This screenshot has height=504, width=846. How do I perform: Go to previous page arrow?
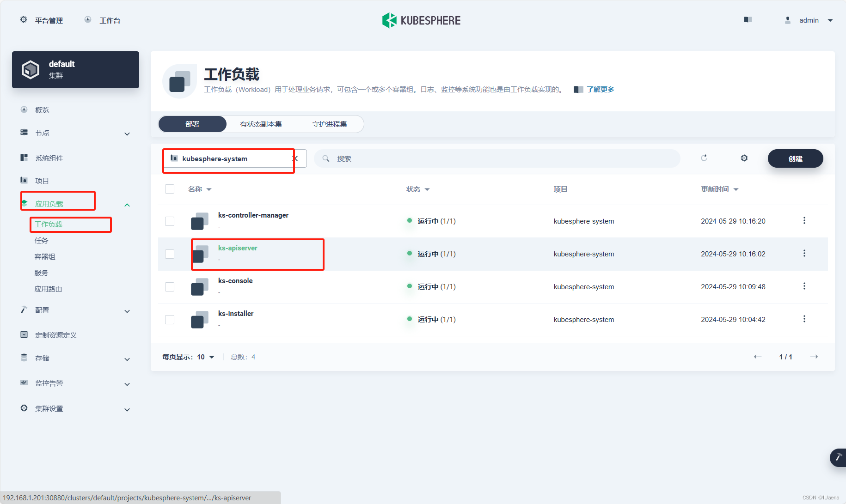(x=757, y=357)
